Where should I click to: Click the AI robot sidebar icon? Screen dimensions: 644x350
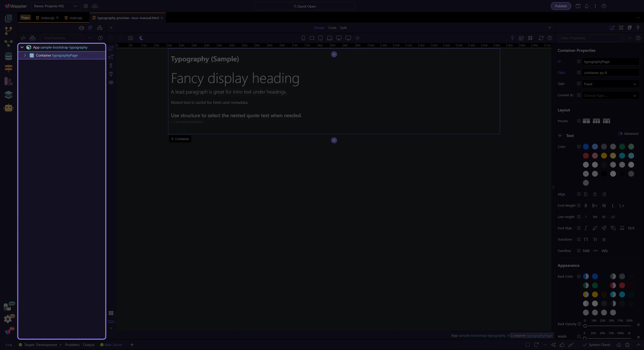coord(9,108)
